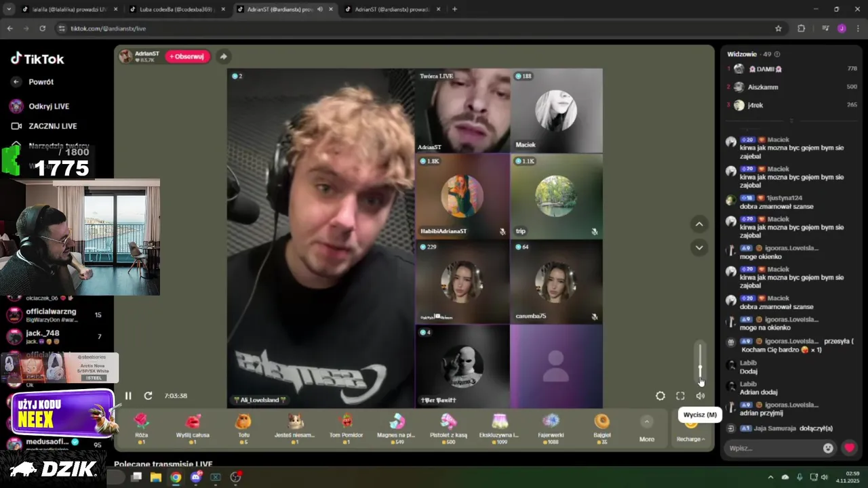Screen dimensions: 868x488
Task: Open Maciek guest tile
Action: [556, 110]
